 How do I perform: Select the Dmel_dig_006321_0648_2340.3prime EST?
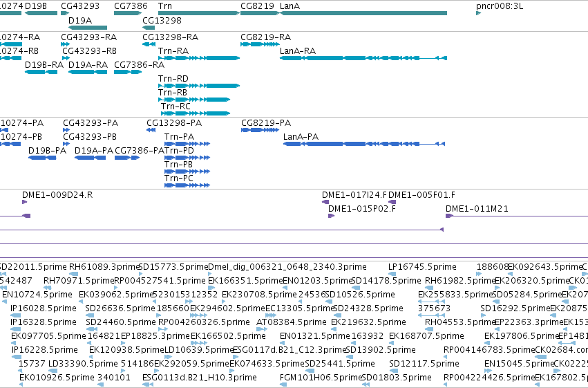click(209, 274)
